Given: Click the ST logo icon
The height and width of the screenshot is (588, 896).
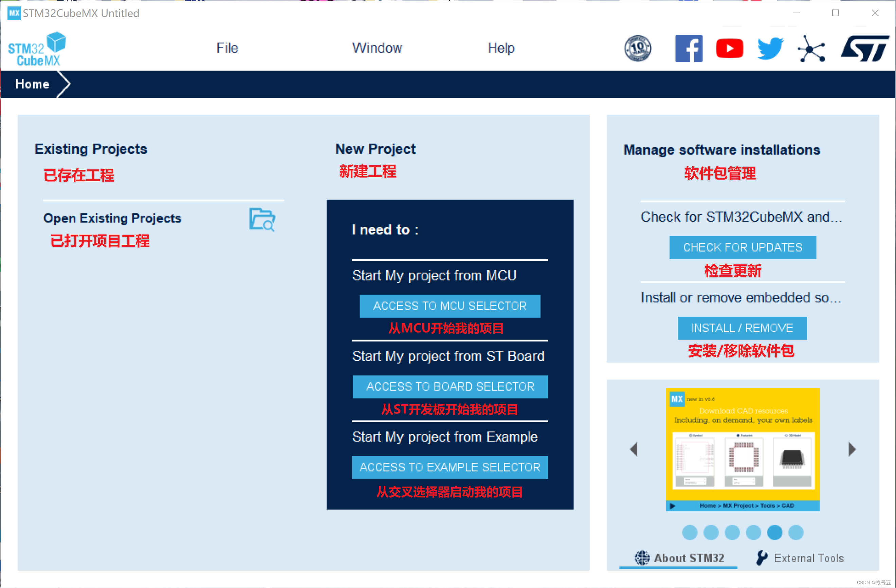Looking at the screenshot, I should pyautogui.click(x=865, y=48).
